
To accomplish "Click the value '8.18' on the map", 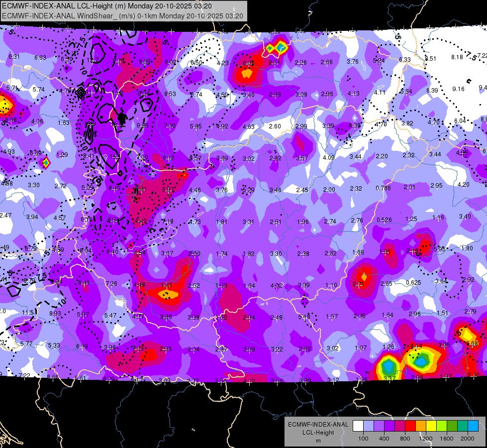I will (x=457, y=57).
